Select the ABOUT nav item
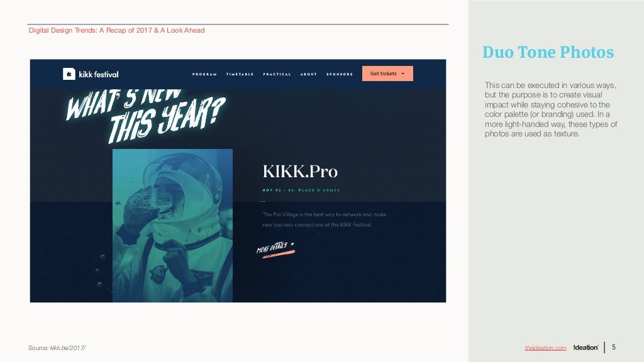The height and width of the screenshot is (362, 644). tap(308, 74)
